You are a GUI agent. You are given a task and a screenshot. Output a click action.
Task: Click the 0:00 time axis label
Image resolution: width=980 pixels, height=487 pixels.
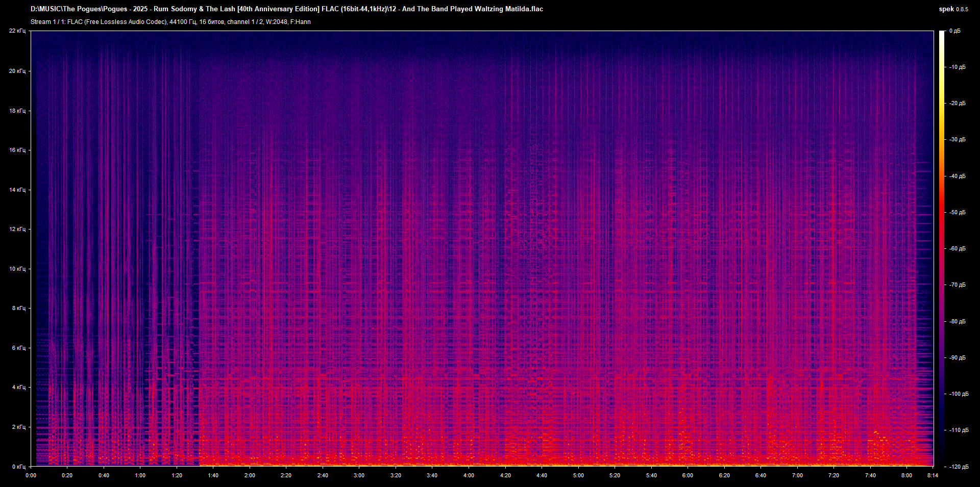tap(31, 475)
